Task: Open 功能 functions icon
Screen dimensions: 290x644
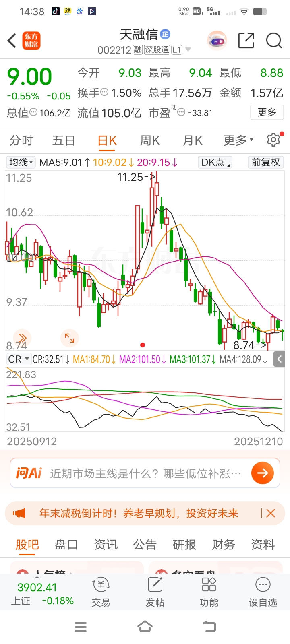Action: point(209,592)
